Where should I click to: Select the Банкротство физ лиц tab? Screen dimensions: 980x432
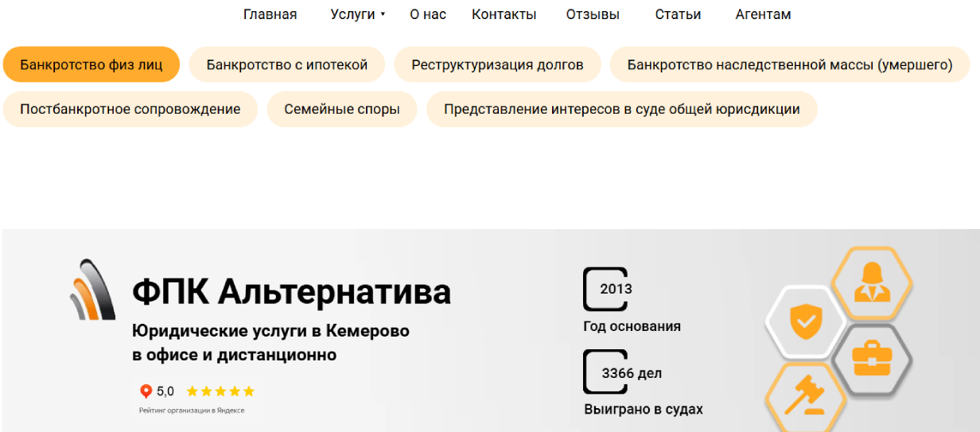(x=91, y=64)
